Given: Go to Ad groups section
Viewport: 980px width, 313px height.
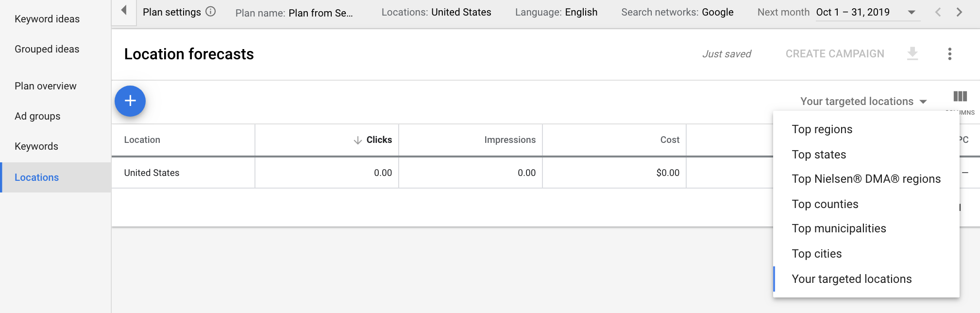Looking at the screenshot, I should point(37,116).
